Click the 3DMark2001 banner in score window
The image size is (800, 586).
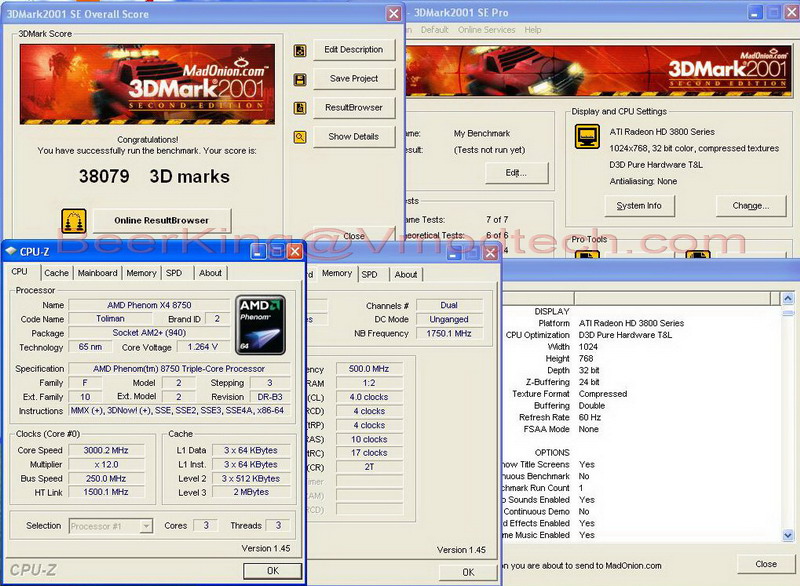(x=147, y=84)
